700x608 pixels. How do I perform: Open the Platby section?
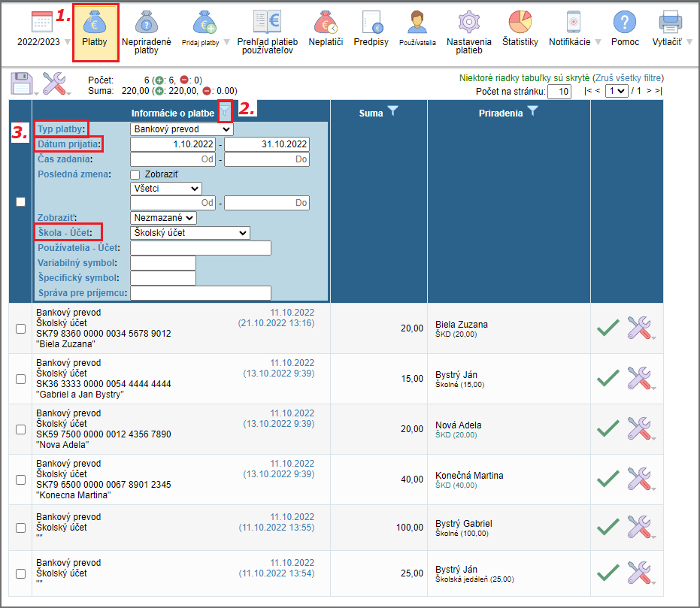(95, 32)
